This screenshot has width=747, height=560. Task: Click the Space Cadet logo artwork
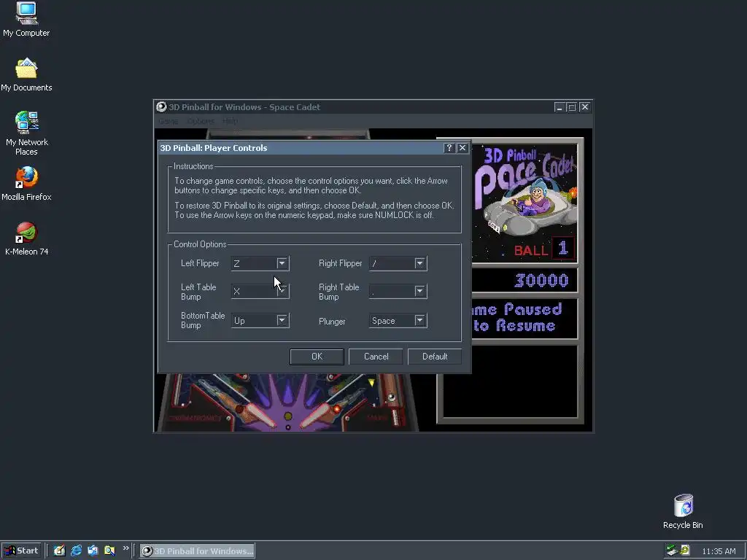[x=524, y=190]
